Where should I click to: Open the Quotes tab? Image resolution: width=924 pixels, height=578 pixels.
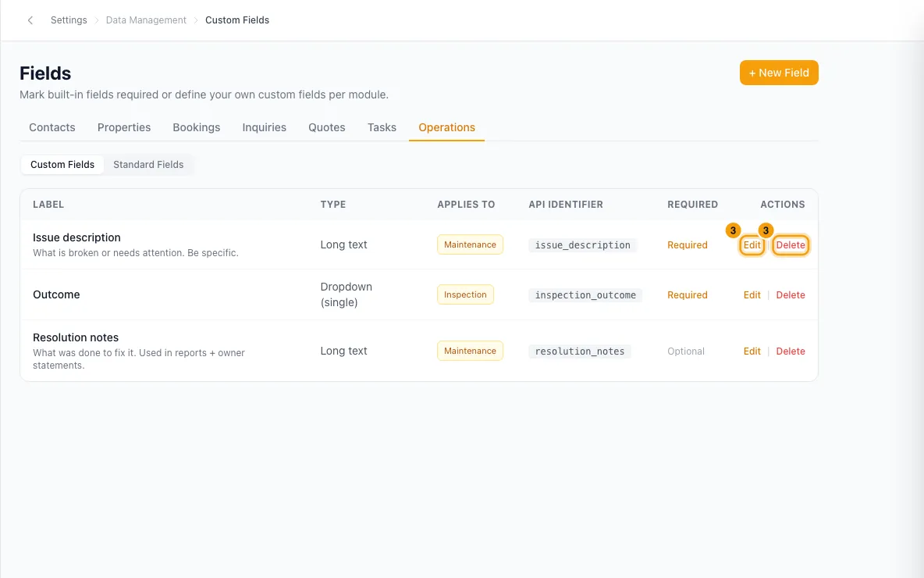[x=326, y=127]
